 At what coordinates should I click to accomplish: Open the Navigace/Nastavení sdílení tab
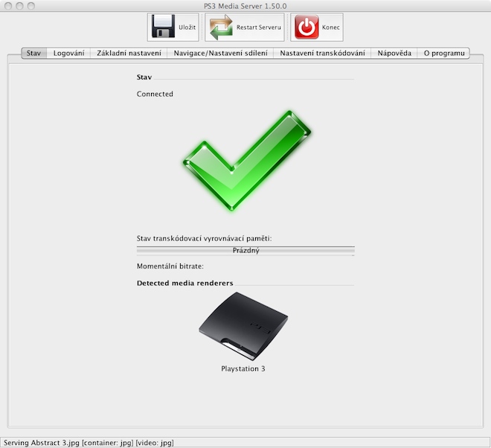point(220,54)
